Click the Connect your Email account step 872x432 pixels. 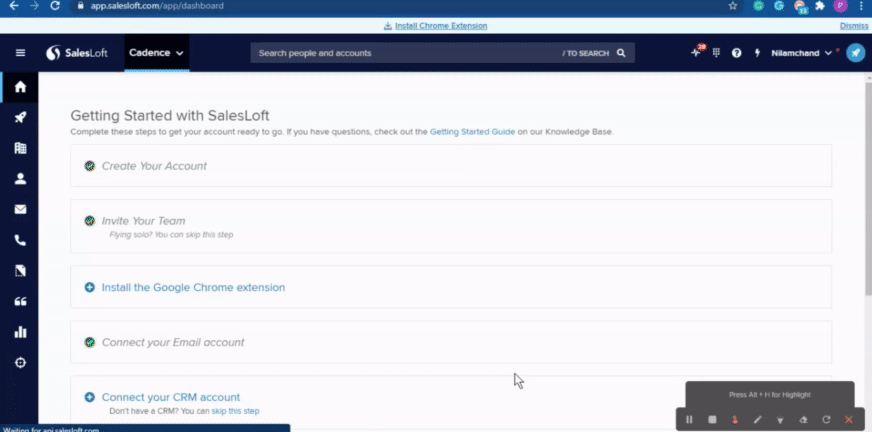click(x=451, y=342)
